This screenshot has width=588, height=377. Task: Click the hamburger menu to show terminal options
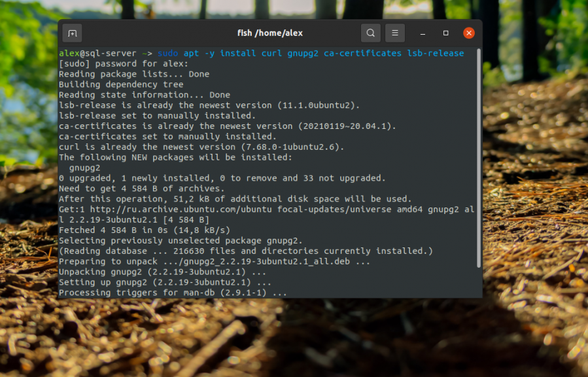point(394,33)
